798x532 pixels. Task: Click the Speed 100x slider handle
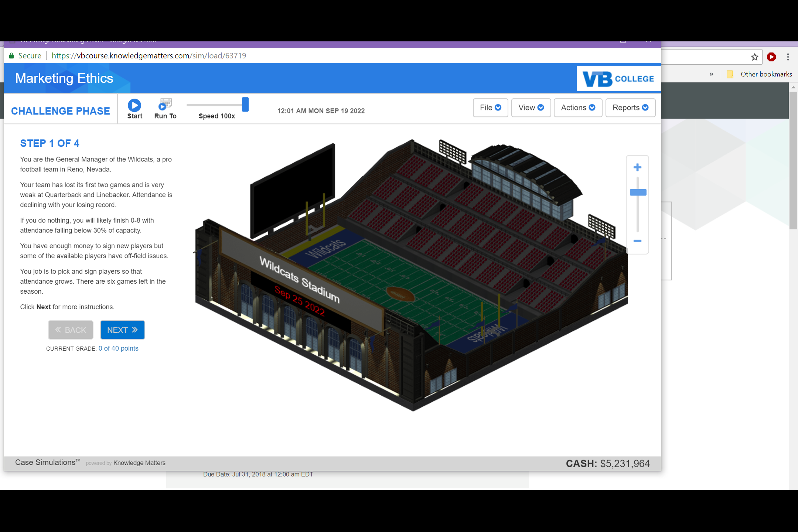coord(245,105)
